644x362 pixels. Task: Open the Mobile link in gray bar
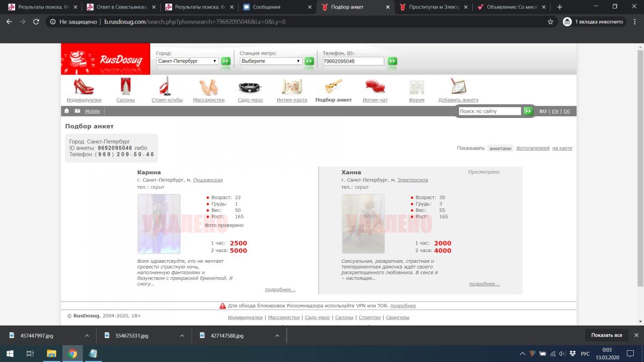92,112
